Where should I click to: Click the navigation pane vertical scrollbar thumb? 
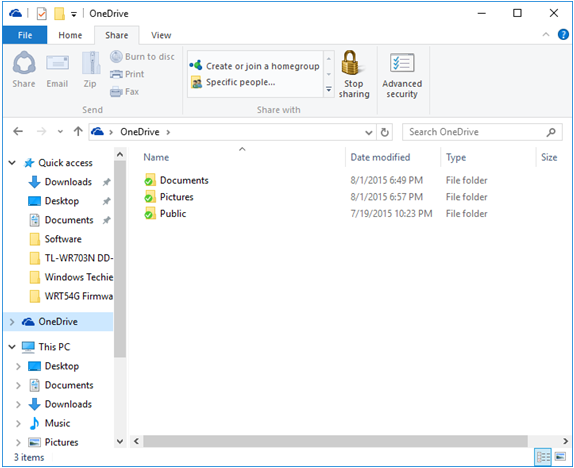click(x=120, y=259)
